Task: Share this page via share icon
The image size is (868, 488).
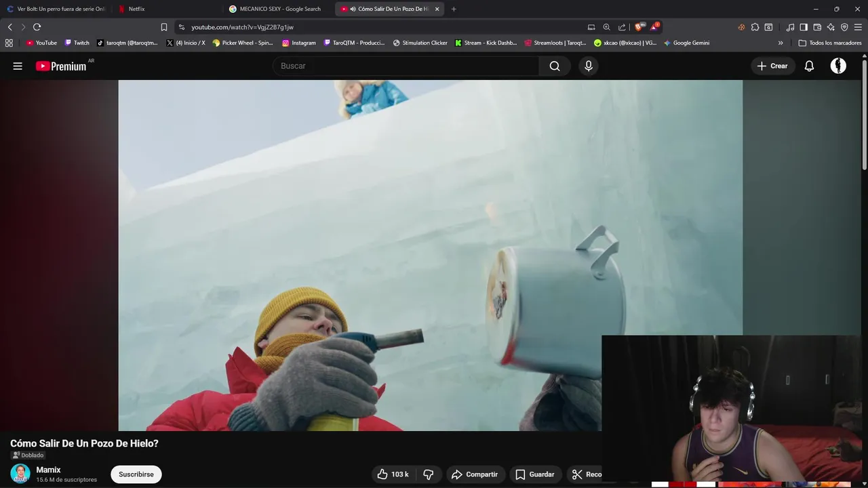Action: [x=622, y=27]
